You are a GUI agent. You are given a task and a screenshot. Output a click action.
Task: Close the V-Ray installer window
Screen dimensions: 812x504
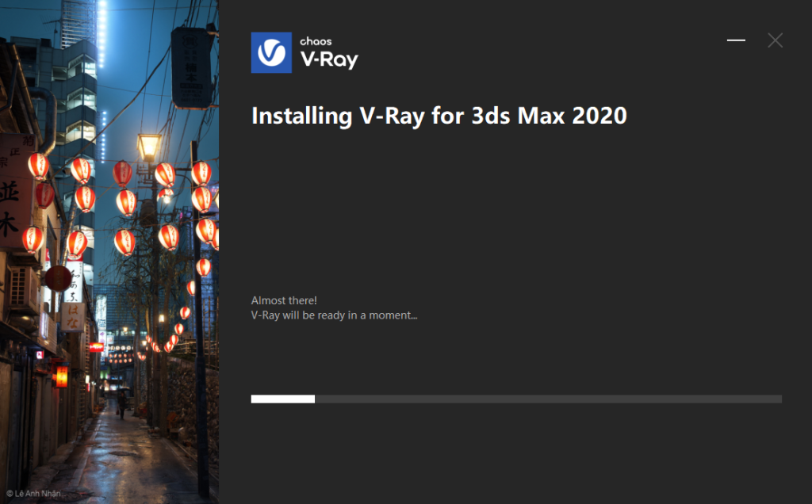click(x=775, y=40)
